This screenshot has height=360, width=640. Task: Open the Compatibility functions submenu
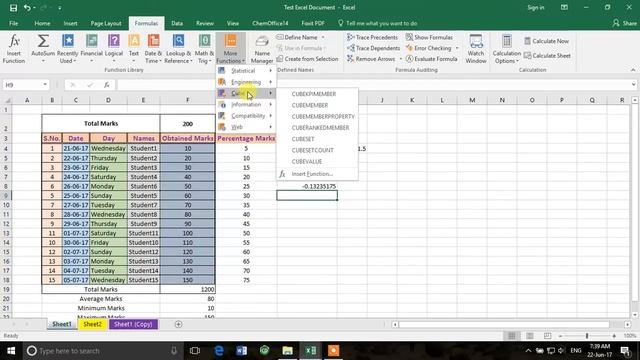click(246, 116)
